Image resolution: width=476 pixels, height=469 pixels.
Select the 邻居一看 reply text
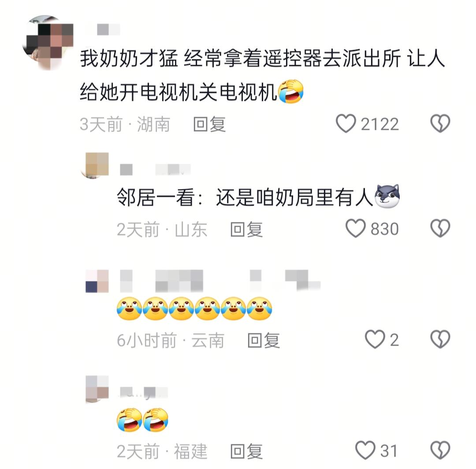coord(258,197)
